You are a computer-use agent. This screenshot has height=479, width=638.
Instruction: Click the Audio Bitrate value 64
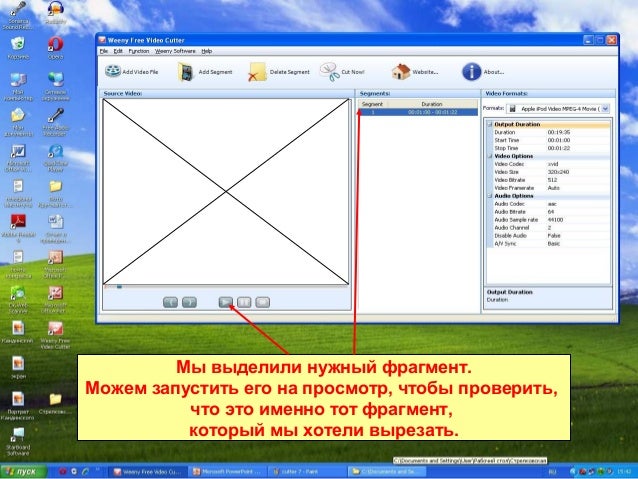[551, 212]
